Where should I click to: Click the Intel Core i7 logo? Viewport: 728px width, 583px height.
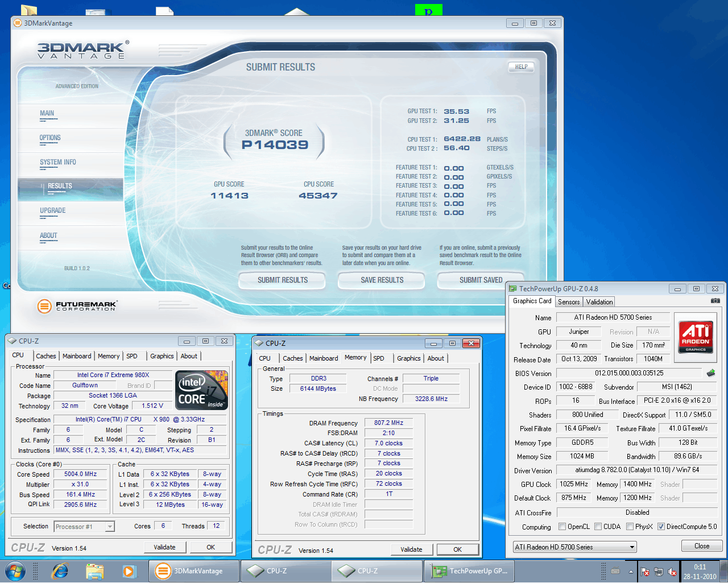(x=201, y=390)
